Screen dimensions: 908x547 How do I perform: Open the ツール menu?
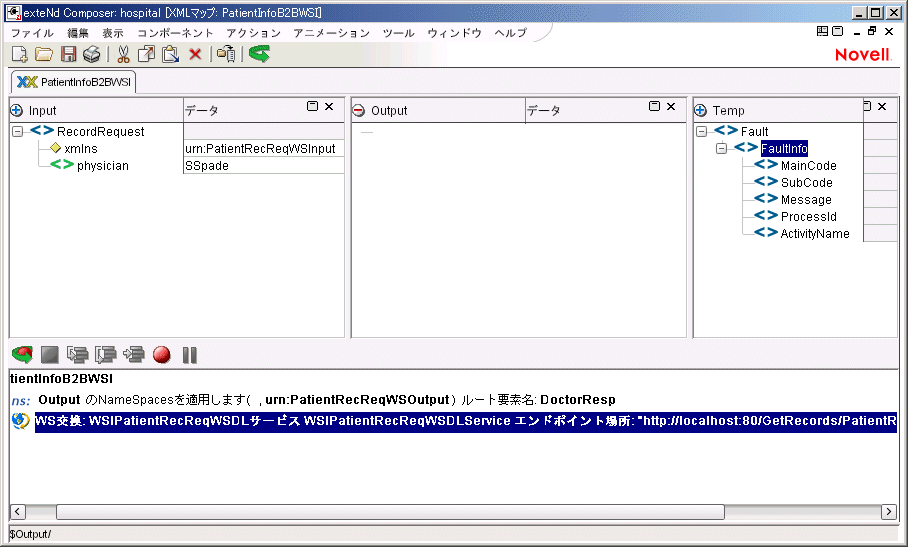pyautogui.click(x=398, y=33)
